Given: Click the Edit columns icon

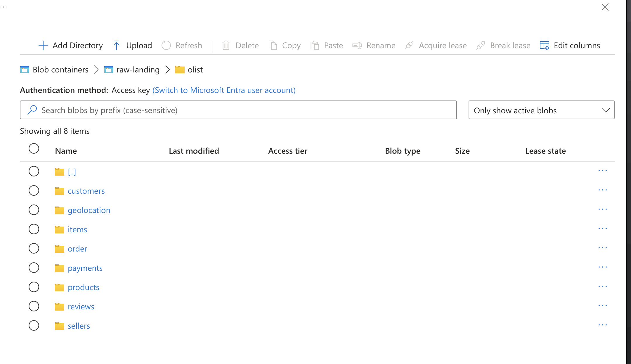Looking at the screenshot, I should 544,46.
